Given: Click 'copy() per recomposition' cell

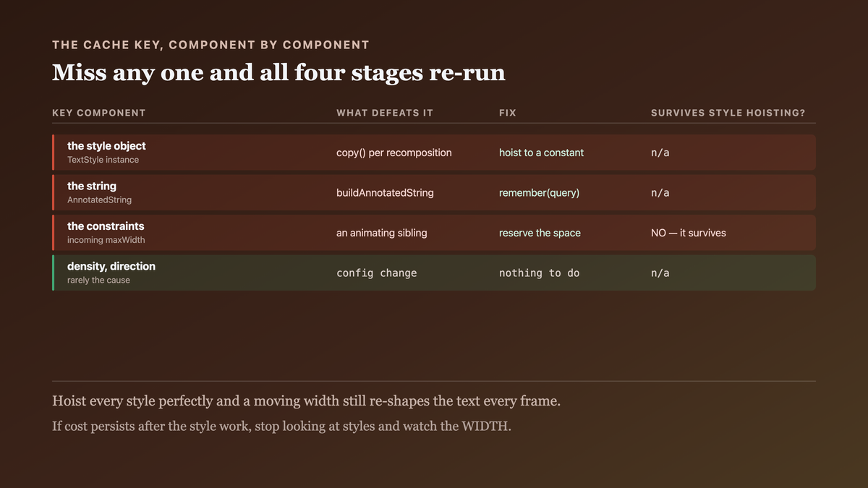Looking at the screenshot, I should coord(394,153).
